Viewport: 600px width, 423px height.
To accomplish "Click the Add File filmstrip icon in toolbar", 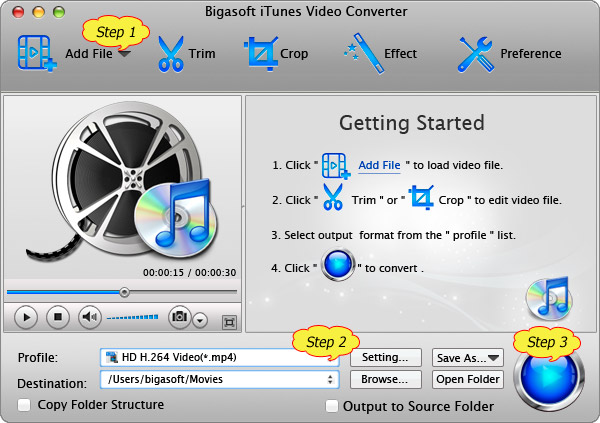I will [x=37, y=53].
